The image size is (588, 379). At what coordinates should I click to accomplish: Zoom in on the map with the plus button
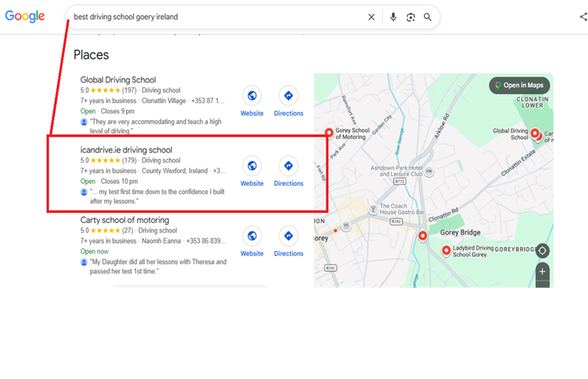[542, 271]
